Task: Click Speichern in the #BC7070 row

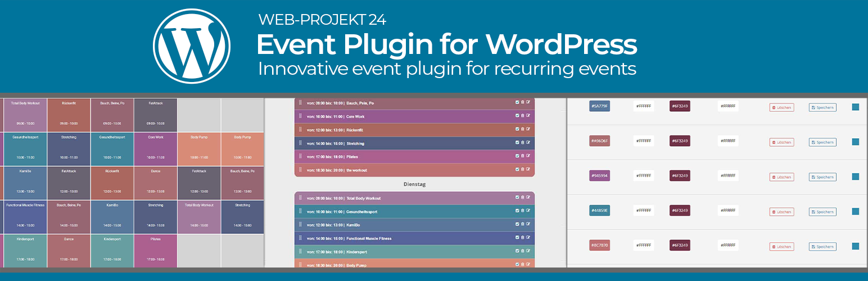Action: click(x=822, y=247)
